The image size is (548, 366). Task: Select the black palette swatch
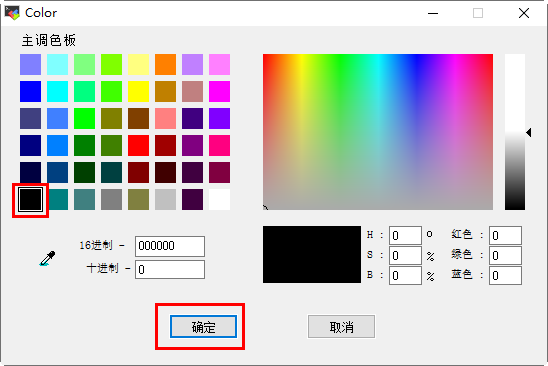(30, 199)
